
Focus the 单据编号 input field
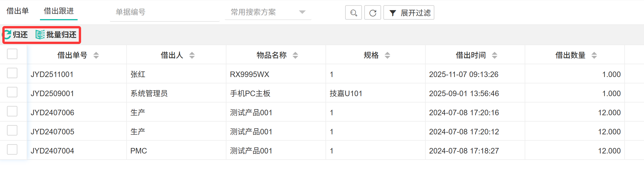pos(164,12)
